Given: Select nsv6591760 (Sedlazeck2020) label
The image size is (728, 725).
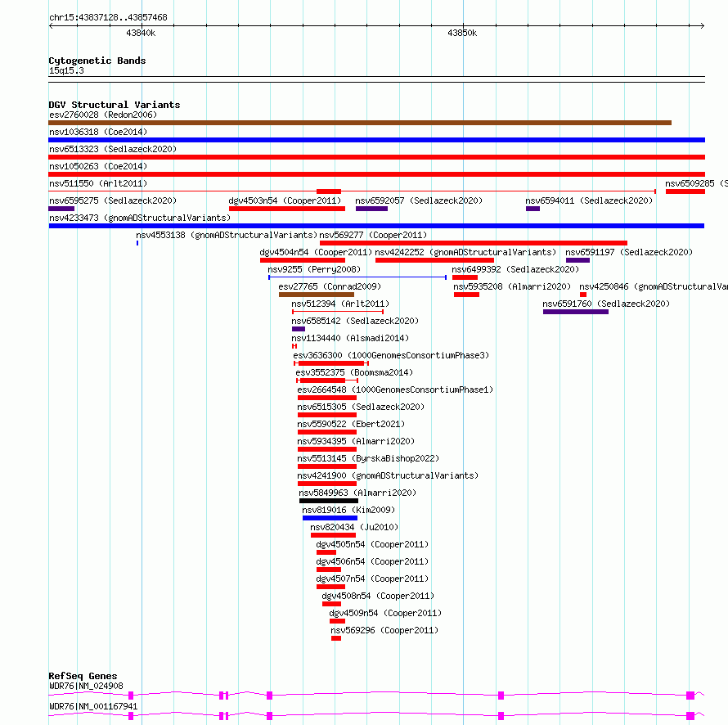Looking at the screenshot, I should 606,304.
